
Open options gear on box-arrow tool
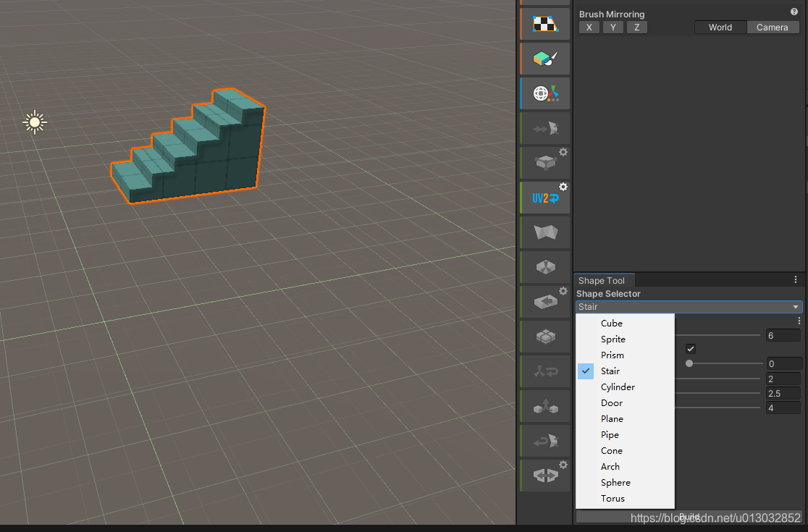click(563, 291)
